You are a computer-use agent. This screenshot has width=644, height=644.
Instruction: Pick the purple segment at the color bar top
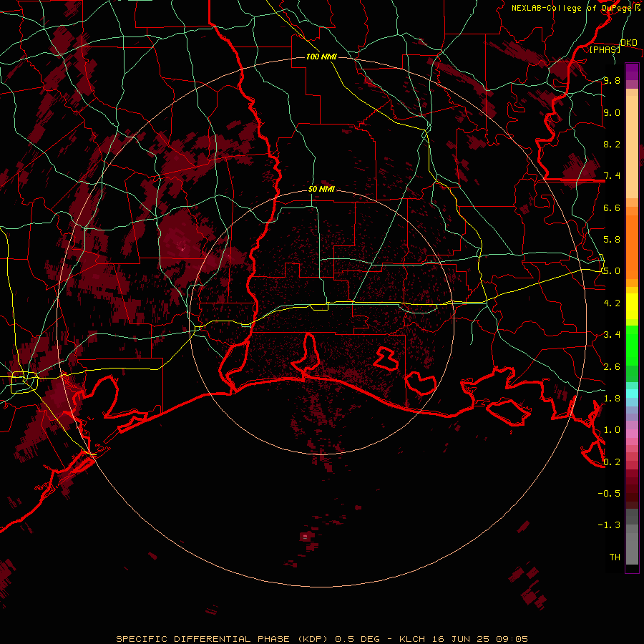point(632,72)
